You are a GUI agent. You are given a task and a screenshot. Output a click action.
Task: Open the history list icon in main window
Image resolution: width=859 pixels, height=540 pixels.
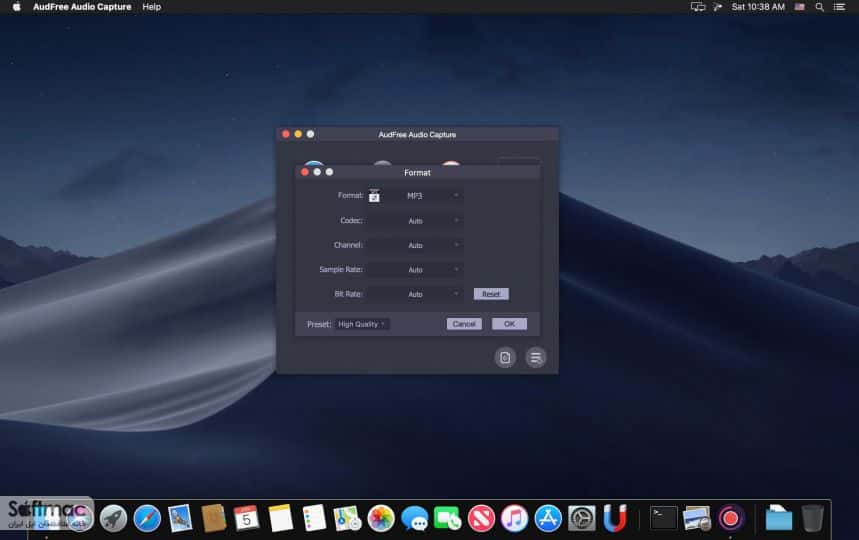[536, 358]
